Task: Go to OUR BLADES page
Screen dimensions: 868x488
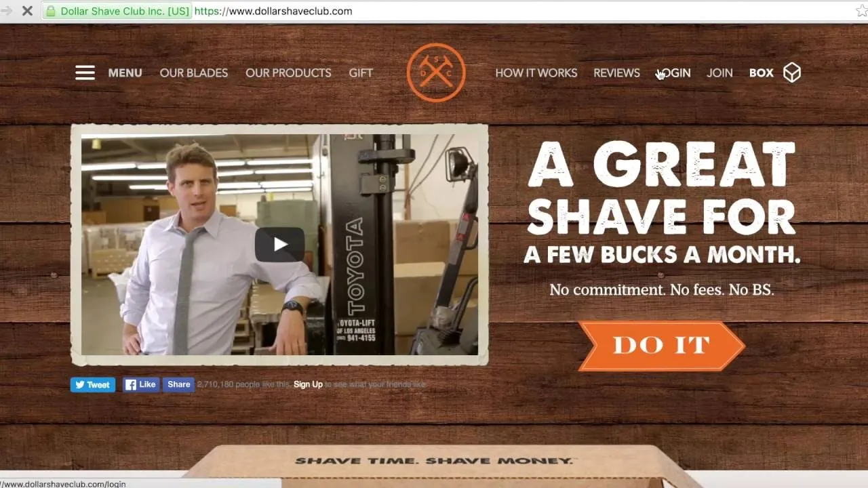Action: click(194, 73)
